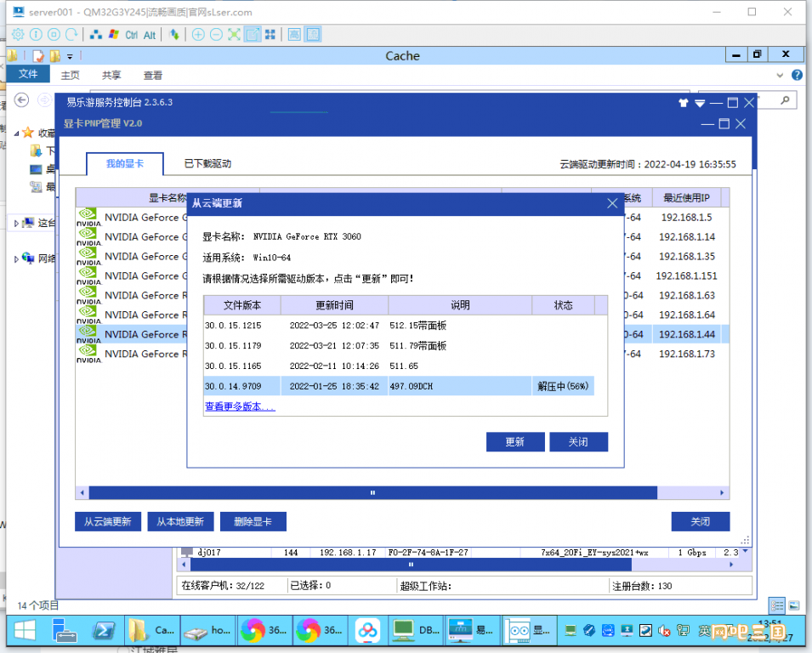Open remote viewer settings gear icon

18,35
